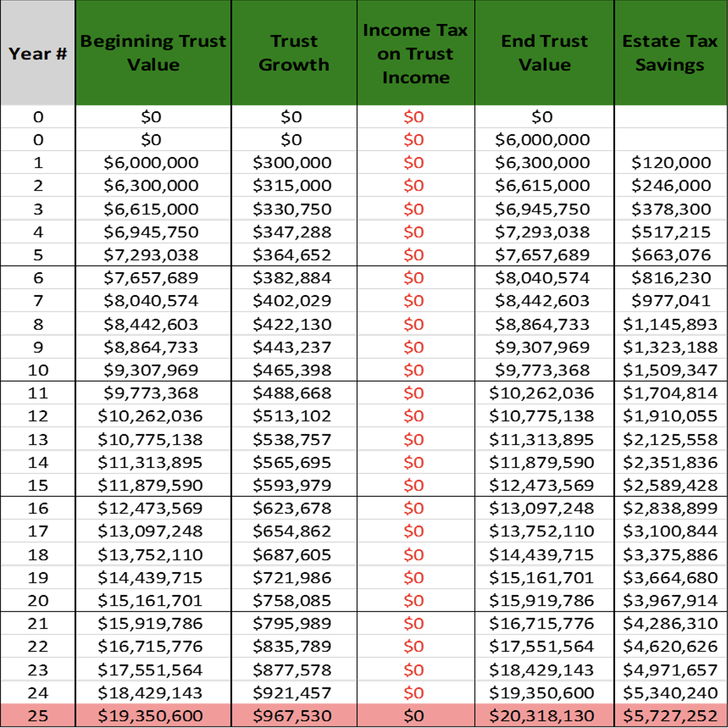This screenshot has height=728, width=728.
Task: Click the $3,100,844 estate tax savings value
Action: tap(671, 532)
